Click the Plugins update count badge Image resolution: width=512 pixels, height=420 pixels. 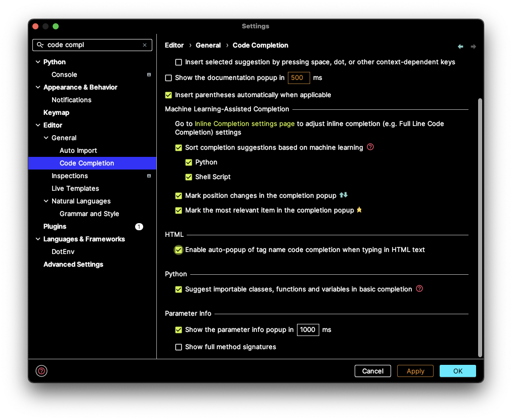pyautogui.click(x=139, y=227)
